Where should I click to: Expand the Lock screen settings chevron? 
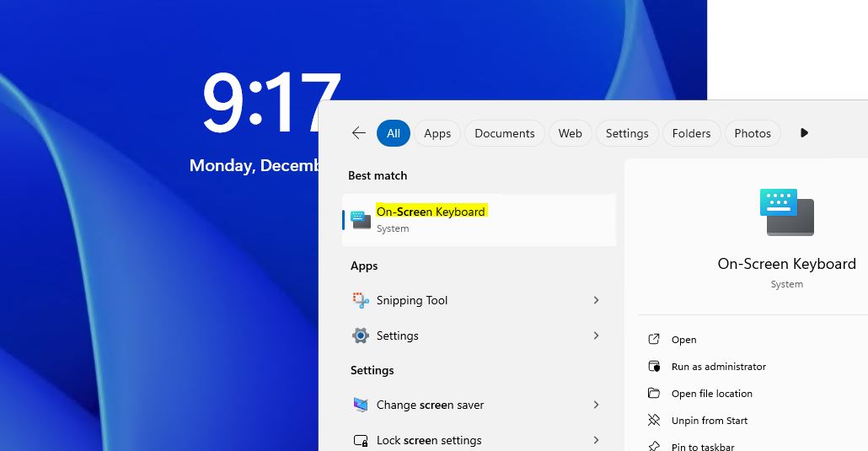[x=596, y=440]
